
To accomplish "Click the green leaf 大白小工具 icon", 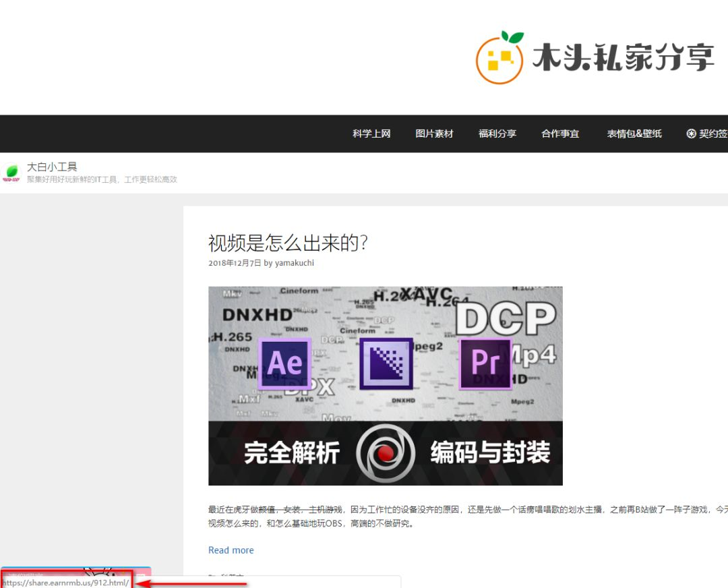I will (x=11, y=173).
